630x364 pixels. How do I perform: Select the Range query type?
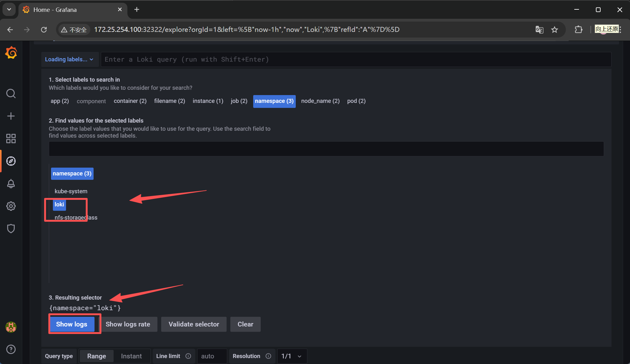point(96,356)
